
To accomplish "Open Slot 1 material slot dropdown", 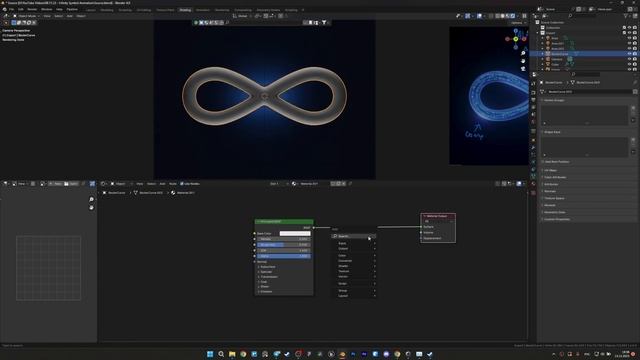I will point(278,184).
